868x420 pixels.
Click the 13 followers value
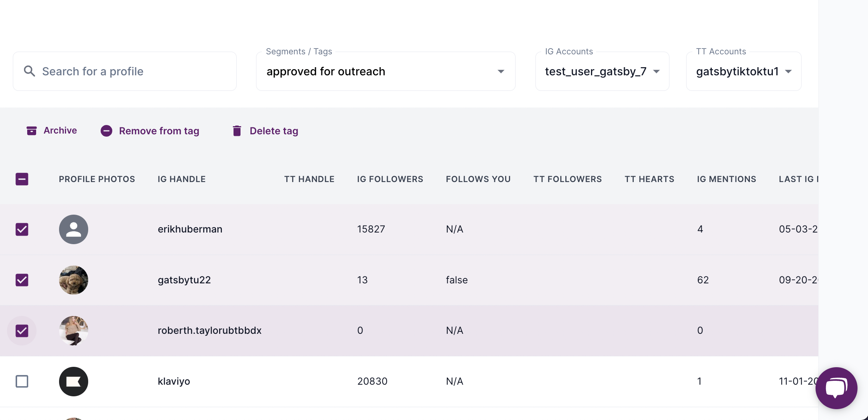click(x=363, y=280)
